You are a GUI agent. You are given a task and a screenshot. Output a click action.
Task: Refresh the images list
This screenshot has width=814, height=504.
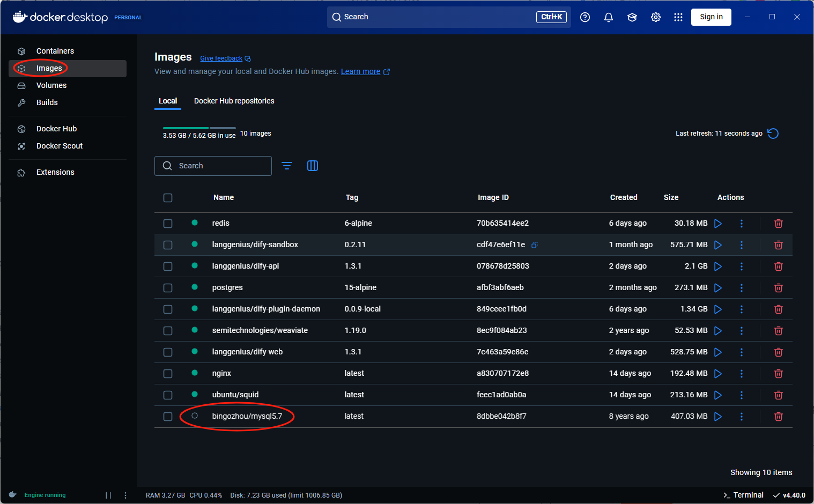[x=773, y=134]
